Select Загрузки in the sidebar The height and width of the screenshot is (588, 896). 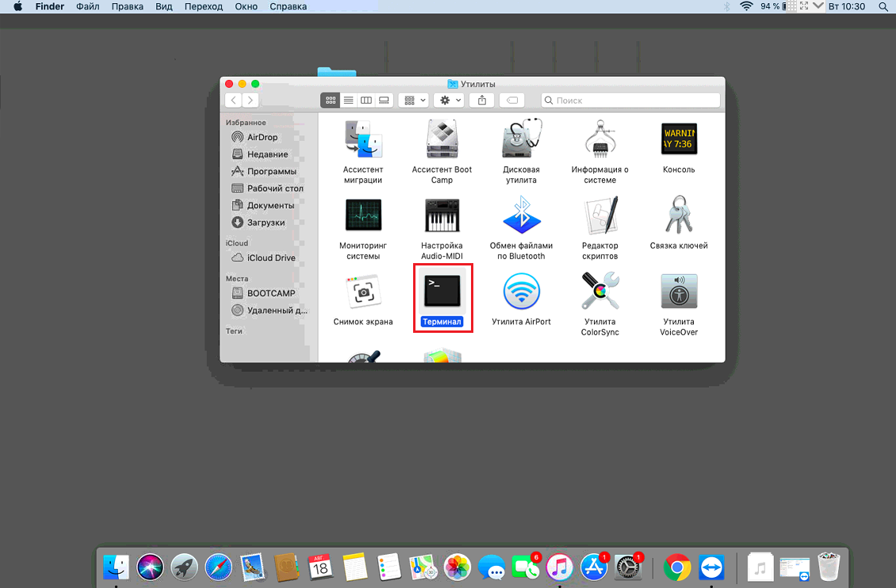click(x=265, y=223)
